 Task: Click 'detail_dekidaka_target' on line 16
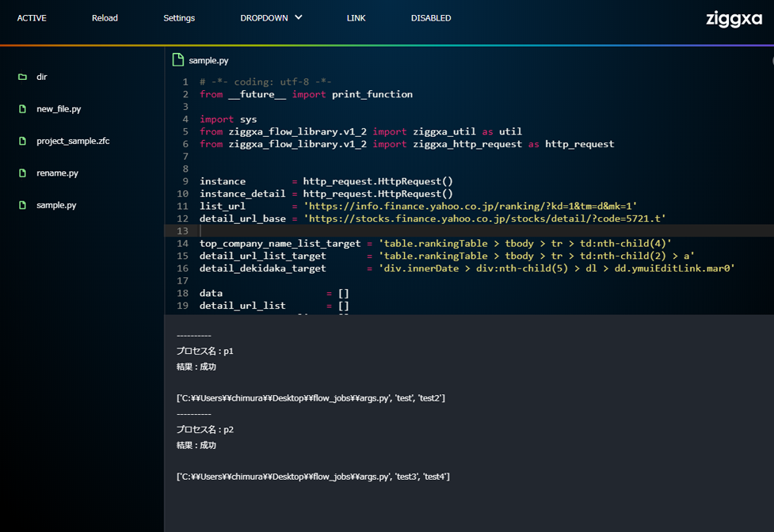[262, 268]
